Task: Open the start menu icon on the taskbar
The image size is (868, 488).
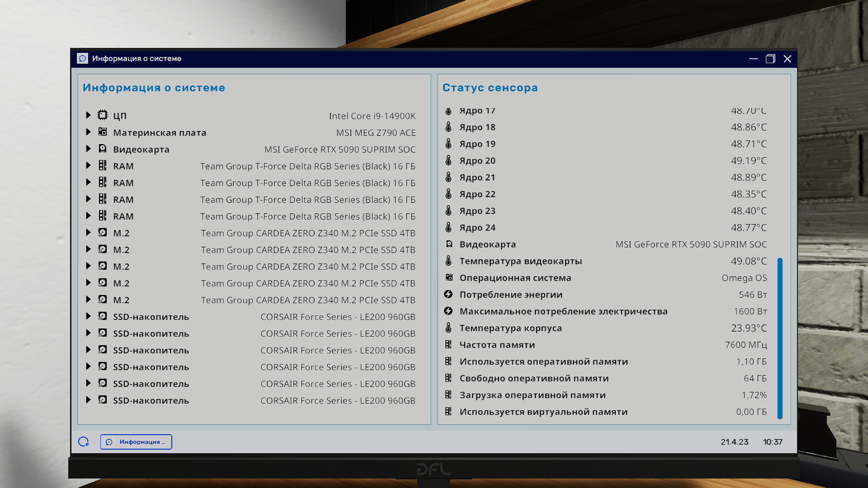Action: pos(84,442)
